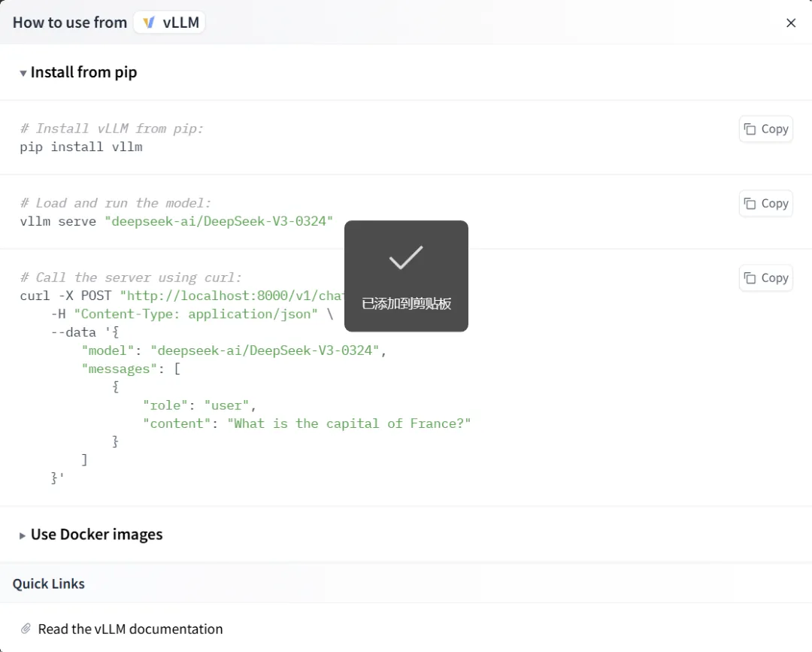
Task: Click the 'How to use from' title text
Action: [70, 23]
